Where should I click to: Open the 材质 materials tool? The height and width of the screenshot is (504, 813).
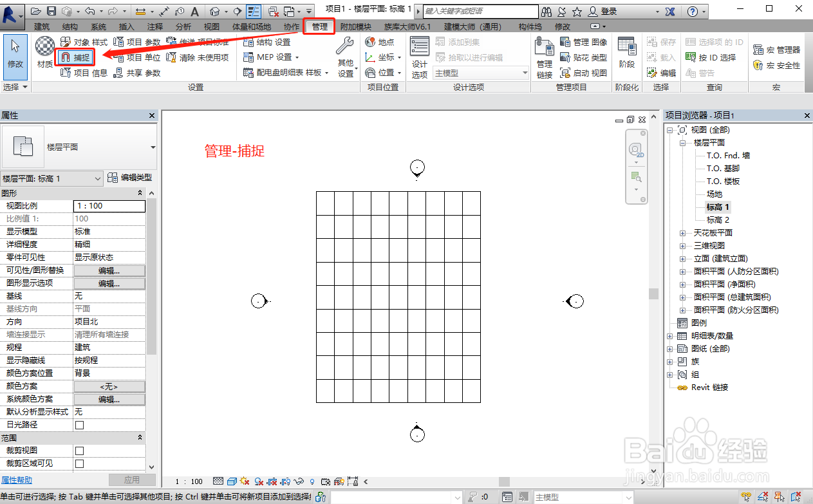point(45,51)
